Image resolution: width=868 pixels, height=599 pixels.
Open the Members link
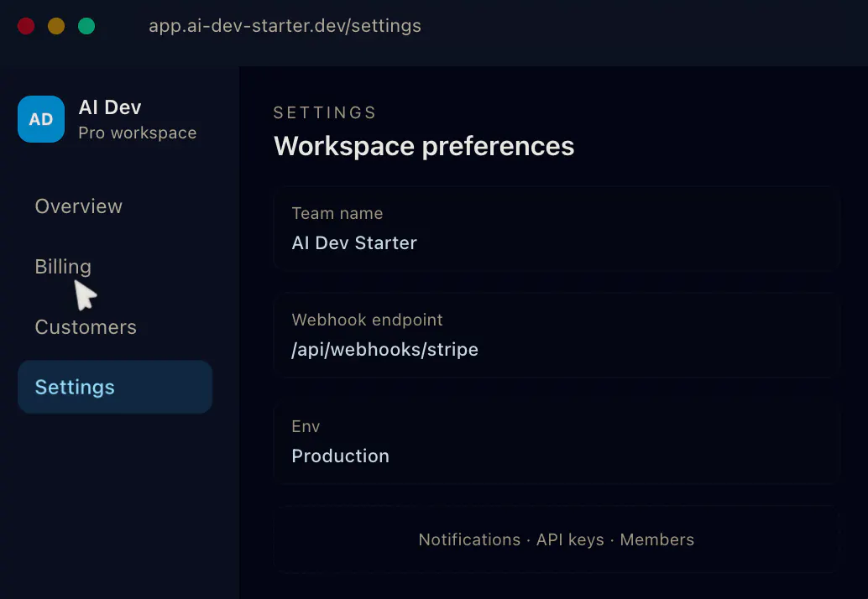pos(657,539)
